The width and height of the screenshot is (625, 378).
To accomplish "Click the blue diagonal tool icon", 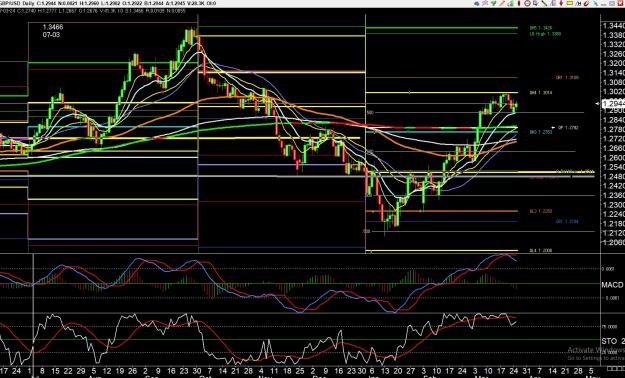I will [x=596, y=3].
